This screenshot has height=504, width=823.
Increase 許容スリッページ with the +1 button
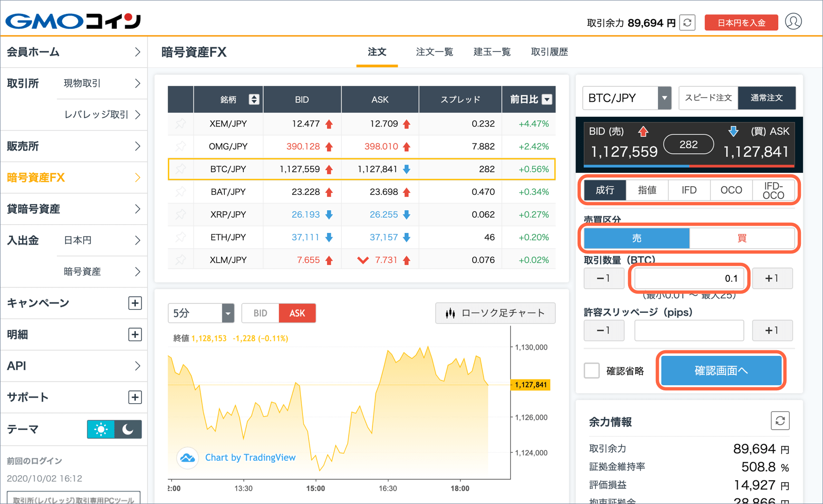coord(772,330)
